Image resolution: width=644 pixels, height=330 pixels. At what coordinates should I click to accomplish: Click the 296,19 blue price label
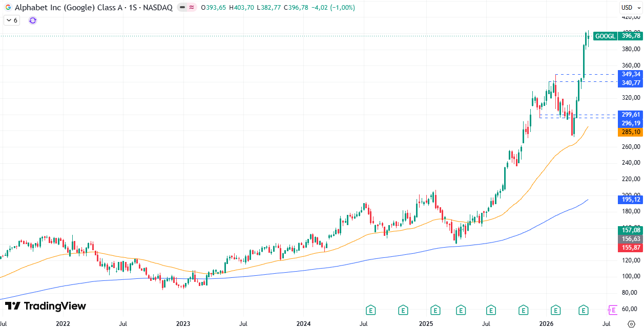point(631,123)
